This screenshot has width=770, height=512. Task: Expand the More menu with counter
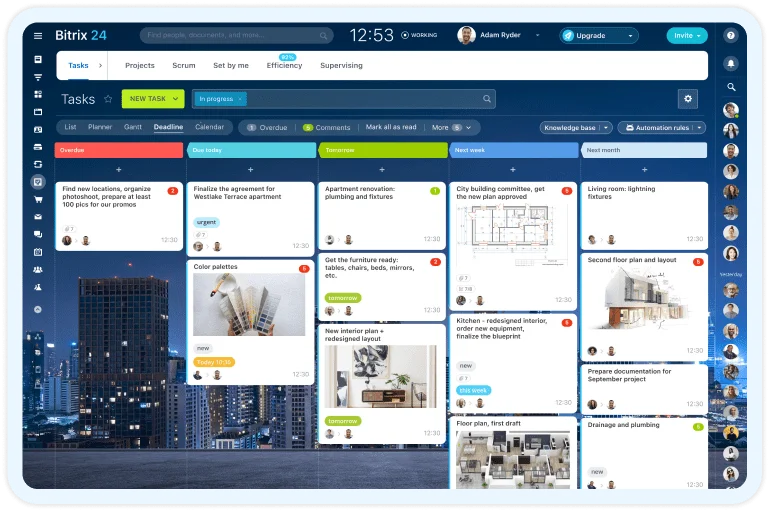click(448, 128)
